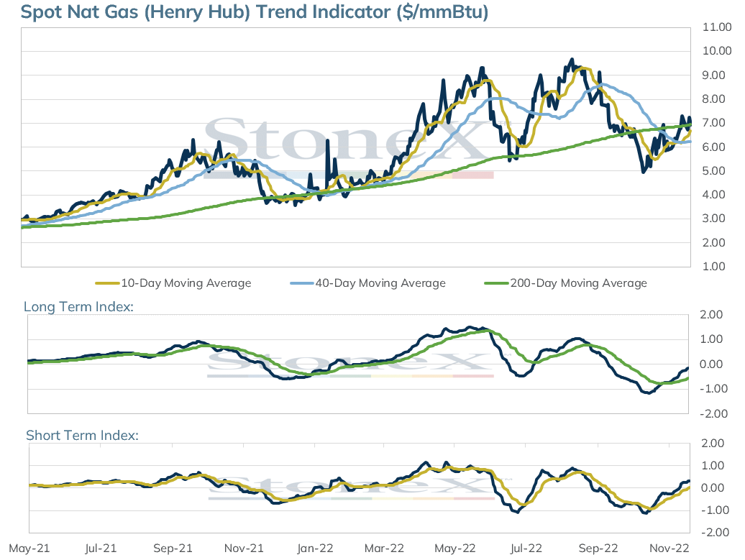Select the '10-Day Moving Average' legend label
This screenshot has width=745, height=560.
186,283
